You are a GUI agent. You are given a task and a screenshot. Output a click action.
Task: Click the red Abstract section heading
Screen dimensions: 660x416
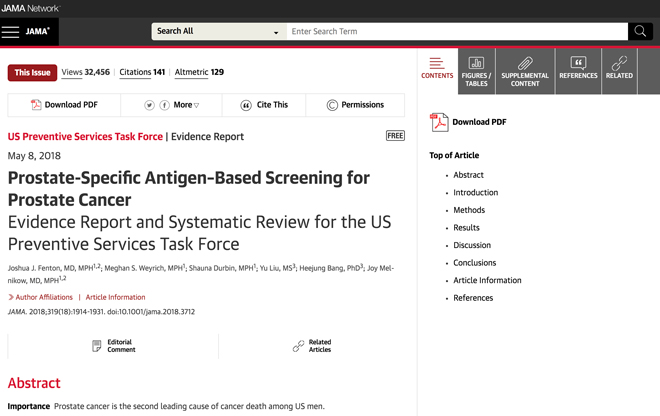pos(34,383)
